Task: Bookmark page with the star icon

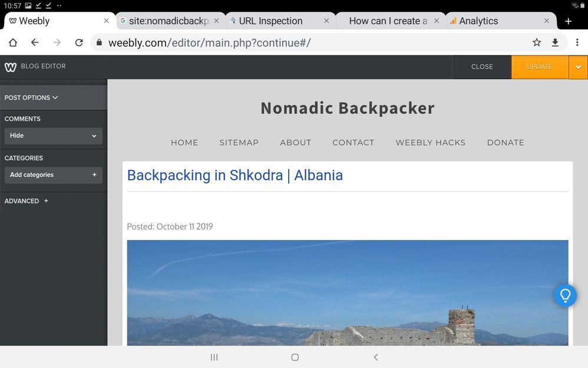Action: (x=536, y=42)
